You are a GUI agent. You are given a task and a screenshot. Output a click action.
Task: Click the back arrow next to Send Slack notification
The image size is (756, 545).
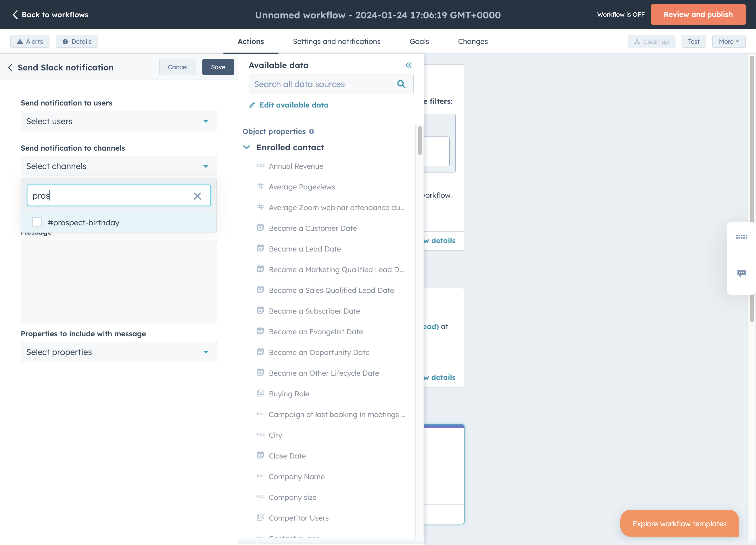(x=10, y=68)
